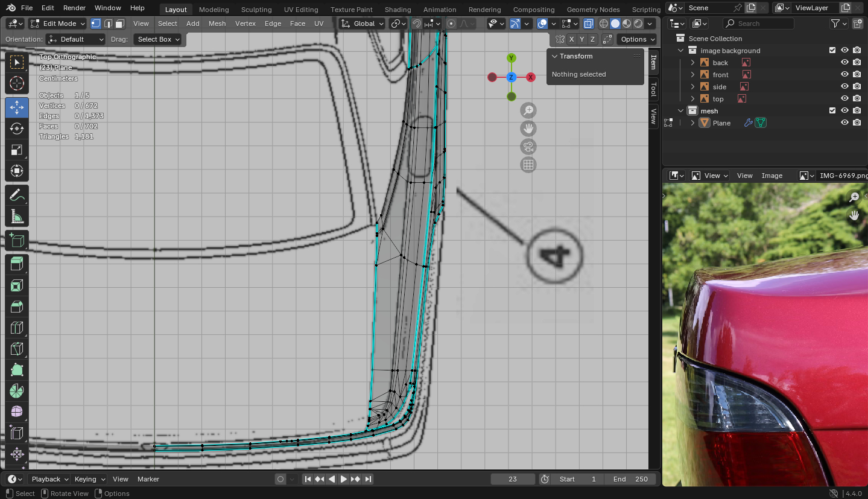
Task: Open the Orientation Default dropdown
Action: click(x=76, y=39)
